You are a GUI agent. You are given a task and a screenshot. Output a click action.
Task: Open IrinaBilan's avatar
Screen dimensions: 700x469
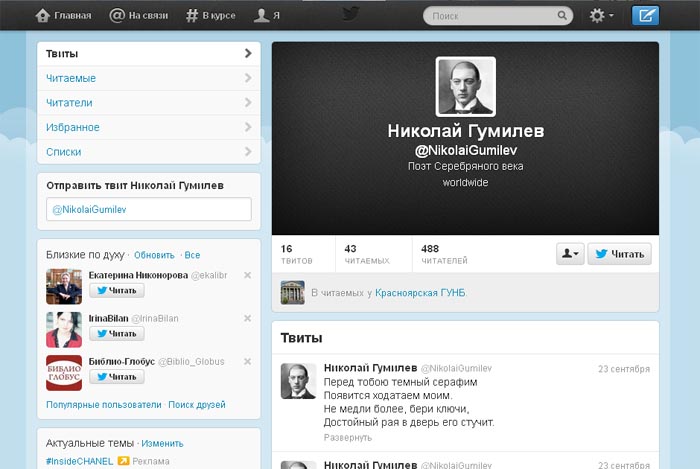click(x=64, y=330)
